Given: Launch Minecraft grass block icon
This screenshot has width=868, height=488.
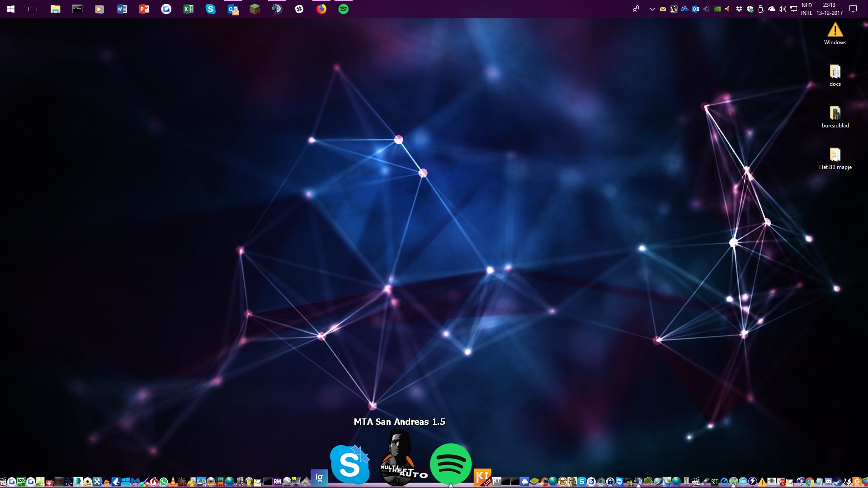Looking at the screenshot, I should tap(255, 9).
